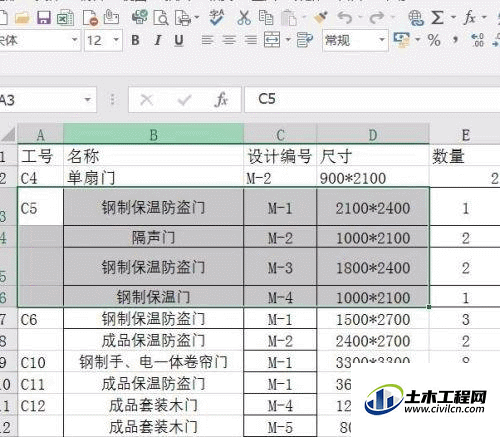
Task: Print with the printer icon
Action: [140, 17]
